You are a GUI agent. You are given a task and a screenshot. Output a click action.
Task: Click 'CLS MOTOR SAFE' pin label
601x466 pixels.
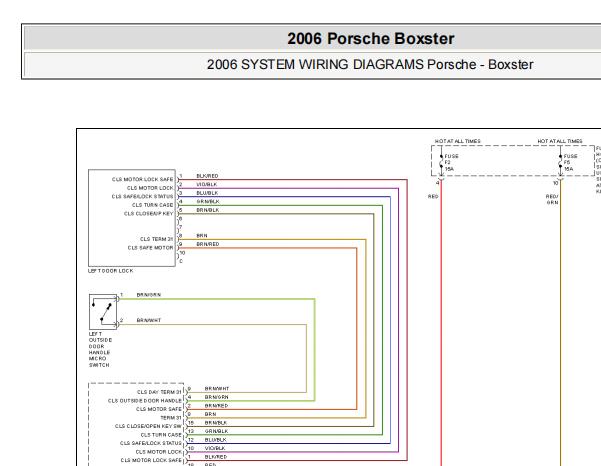tap(159, 409)
